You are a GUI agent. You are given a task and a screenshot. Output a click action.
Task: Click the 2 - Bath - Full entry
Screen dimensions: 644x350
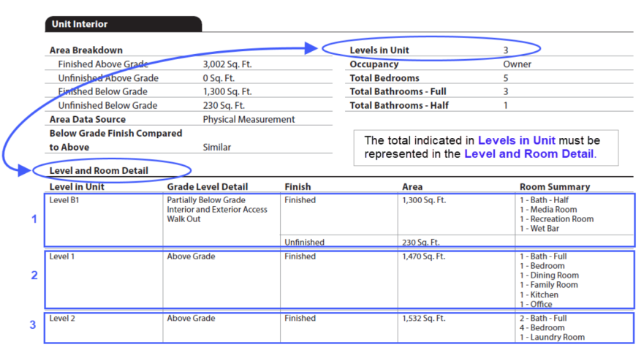543,318
